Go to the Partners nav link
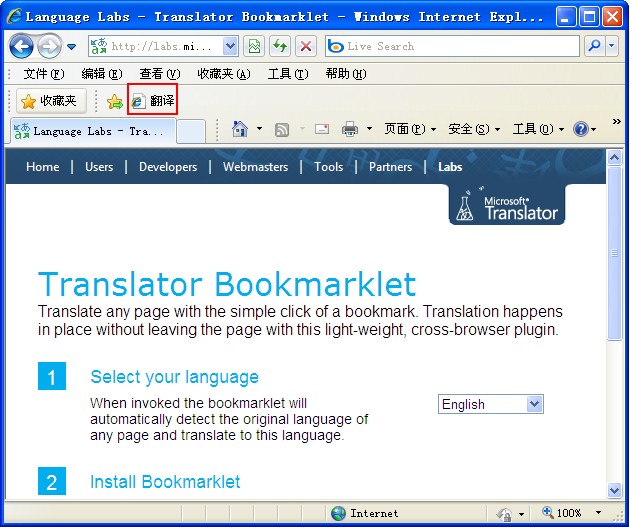The height and width of the screenshot is (527, 630). [391, 167]
